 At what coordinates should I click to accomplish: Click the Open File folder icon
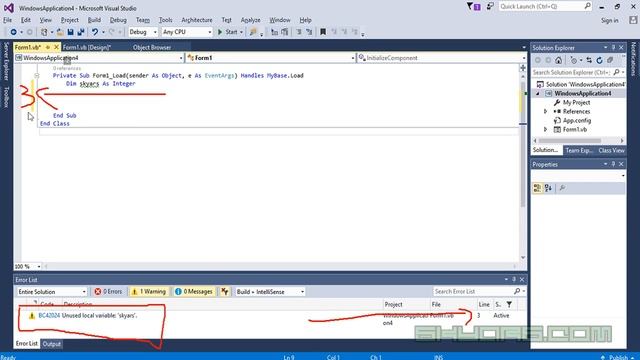(x=60, y=32)
